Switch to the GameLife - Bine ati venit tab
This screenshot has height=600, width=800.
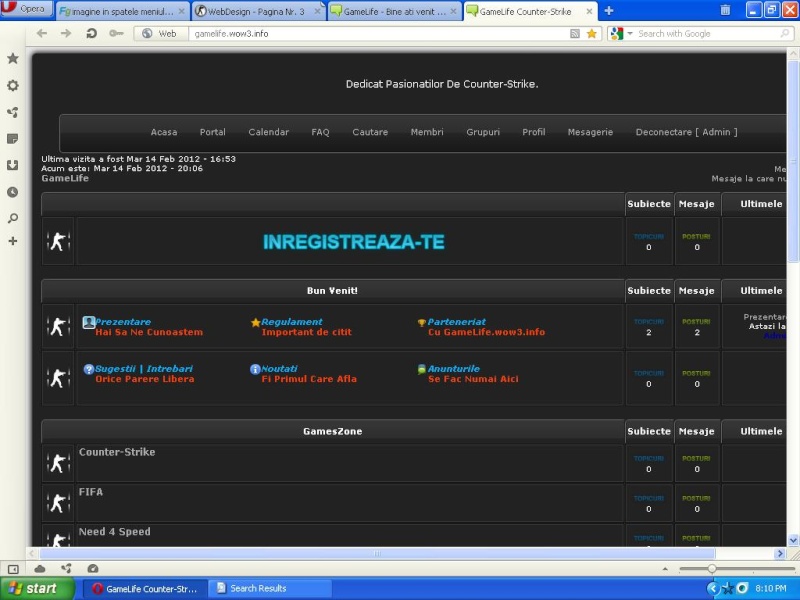pos(394,11)
